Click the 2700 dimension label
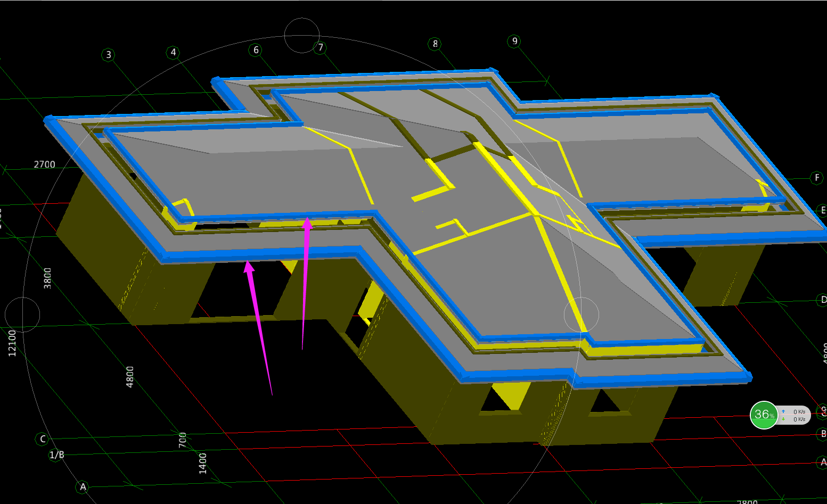 pyautogui.click(x=44, y=164)
